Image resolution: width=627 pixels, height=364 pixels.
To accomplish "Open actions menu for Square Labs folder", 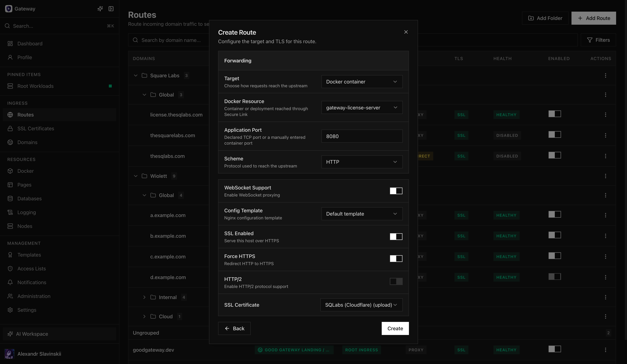I will click(605, 75).
